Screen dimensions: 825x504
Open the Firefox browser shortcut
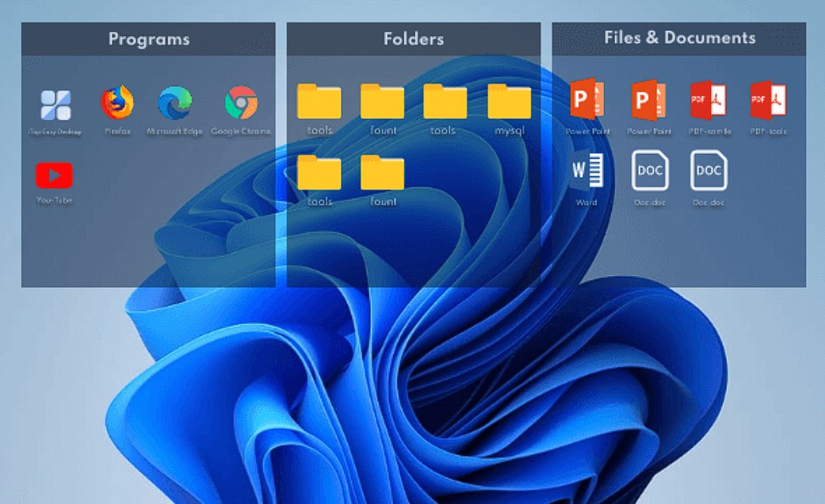pyautogui.click(x=120, y=104)
